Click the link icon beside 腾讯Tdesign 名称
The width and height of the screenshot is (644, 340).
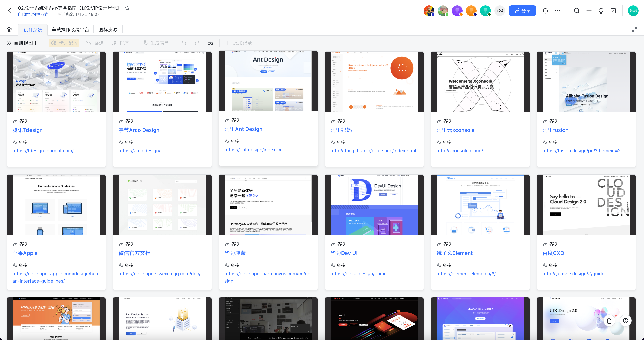coord(15,121)
